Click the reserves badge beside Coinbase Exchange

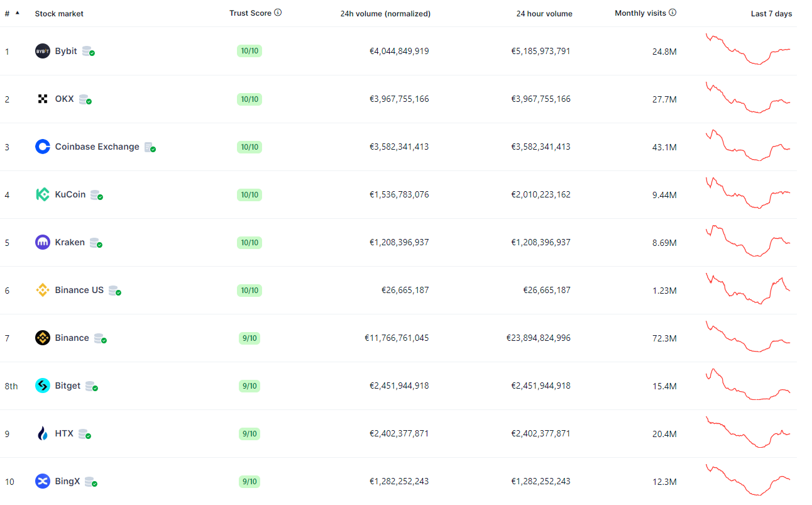(150, 147)
